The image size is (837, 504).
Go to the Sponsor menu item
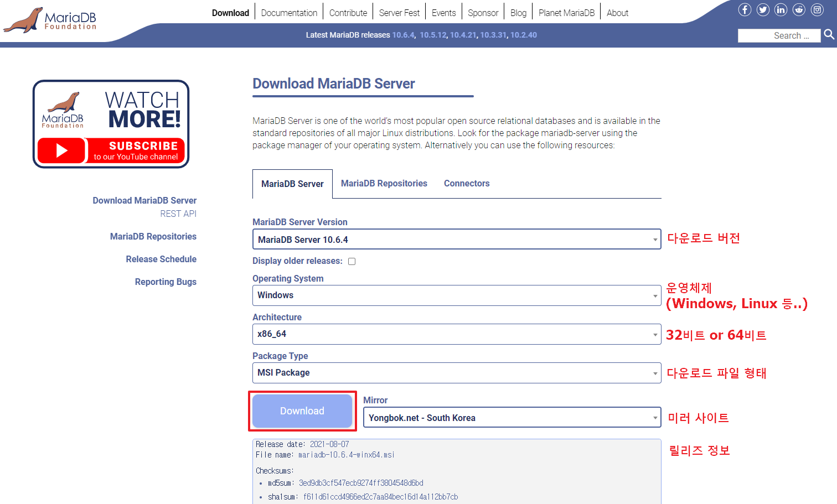coord(483,13)
